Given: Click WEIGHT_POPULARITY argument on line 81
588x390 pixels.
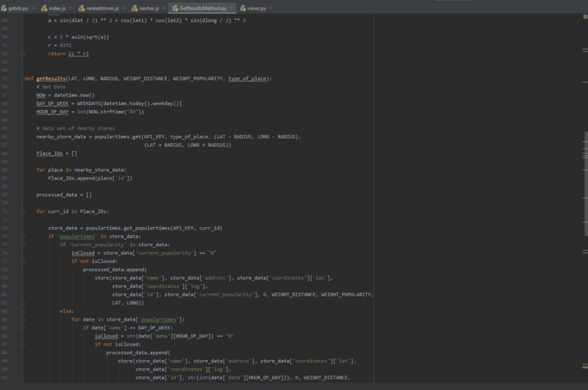Looking at the screenshot, I should point(346,294).
